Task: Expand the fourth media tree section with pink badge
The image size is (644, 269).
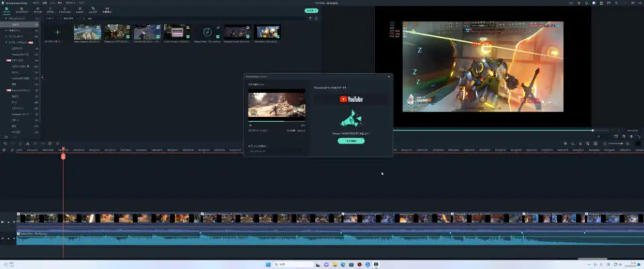Action: [x=6, y=42]
